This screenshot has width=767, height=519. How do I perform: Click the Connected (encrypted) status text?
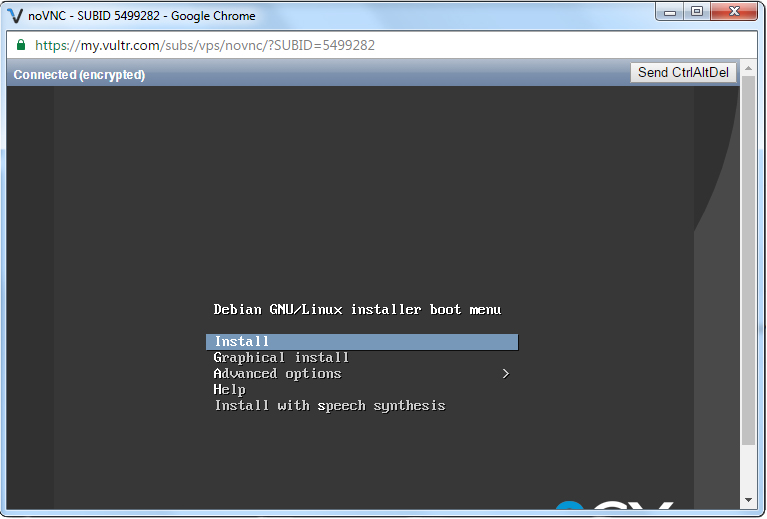coord(79,75)
